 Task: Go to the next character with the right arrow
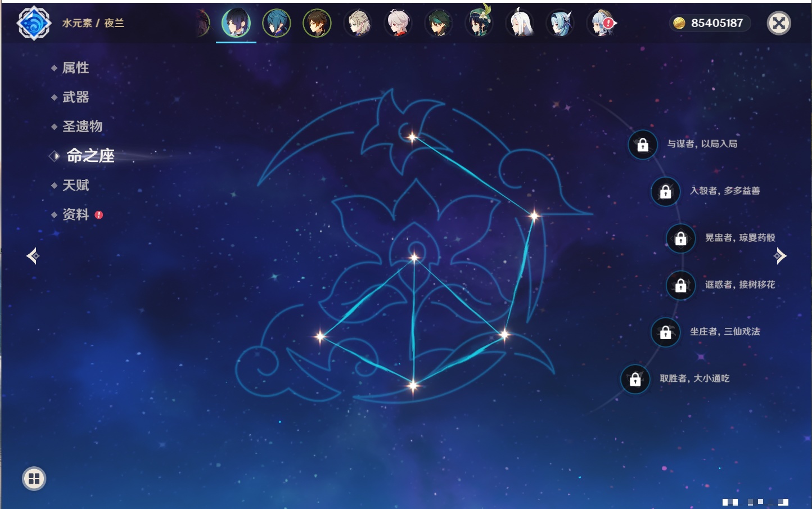tap(780, 256)
